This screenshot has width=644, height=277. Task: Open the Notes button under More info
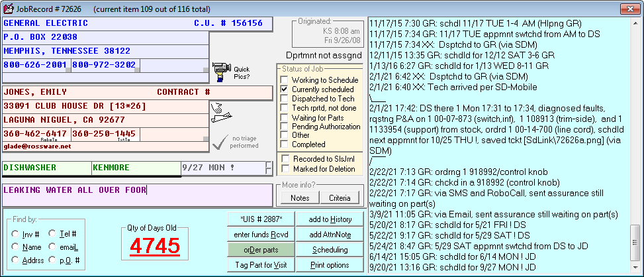(300, 198)
